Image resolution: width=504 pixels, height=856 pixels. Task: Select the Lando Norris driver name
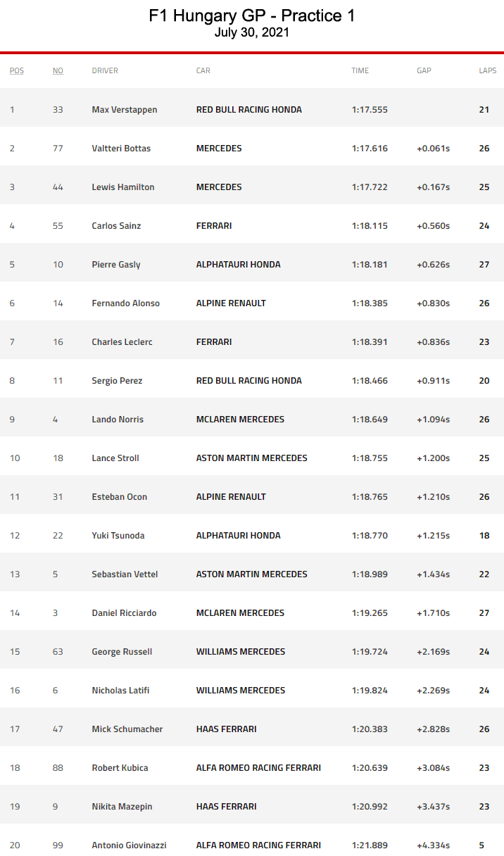(x=118, y=420)
